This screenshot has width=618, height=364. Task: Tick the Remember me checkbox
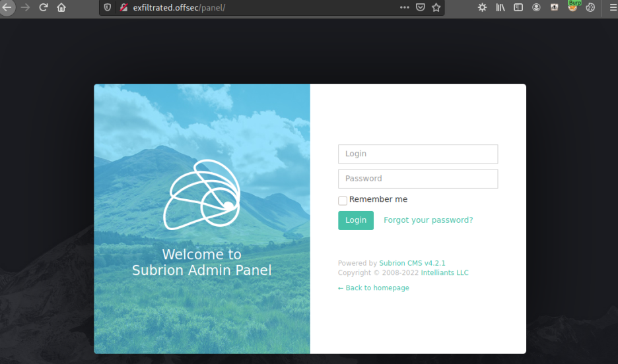(343, 200)
